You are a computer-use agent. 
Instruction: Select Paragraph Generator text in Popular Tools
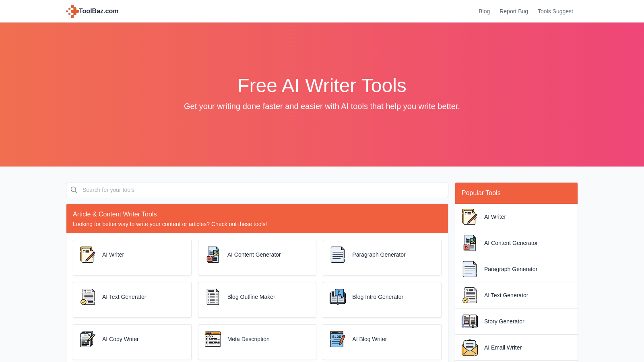click(x=511, y=269)
